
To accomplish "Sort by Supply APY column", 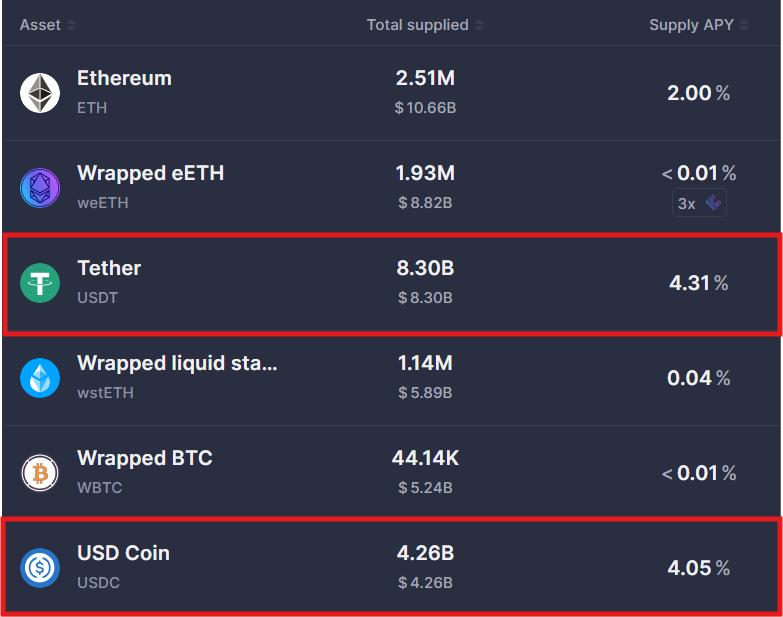I will pos(699,25).
